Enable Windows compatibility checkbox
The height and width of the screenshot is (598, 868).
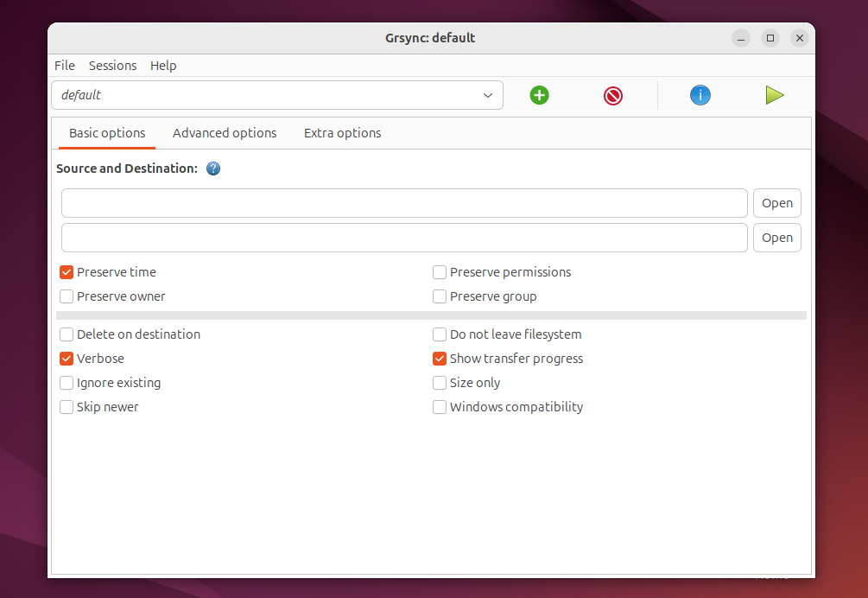(x=440, y=407)
